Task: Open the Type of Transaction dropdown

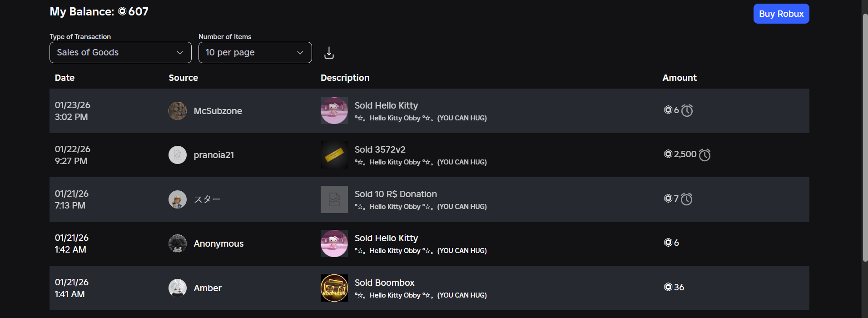Action: [x=120, y=52]
